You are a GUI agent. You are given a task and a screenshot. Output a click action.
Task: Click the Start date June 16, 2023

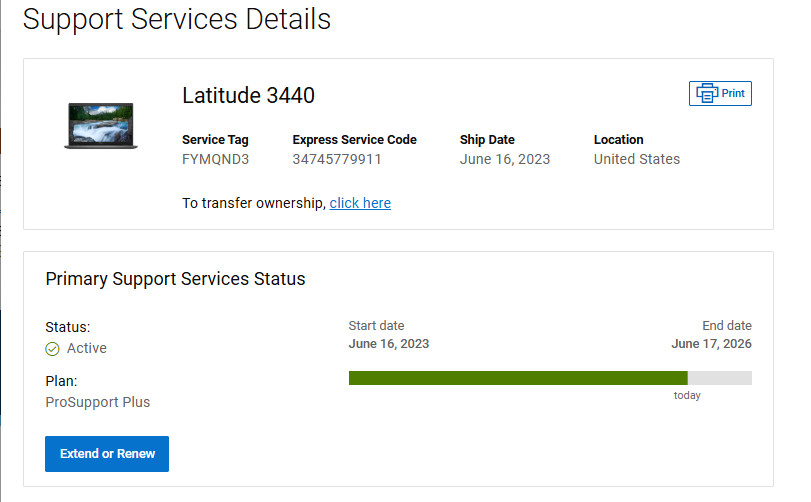pos(389,344)
